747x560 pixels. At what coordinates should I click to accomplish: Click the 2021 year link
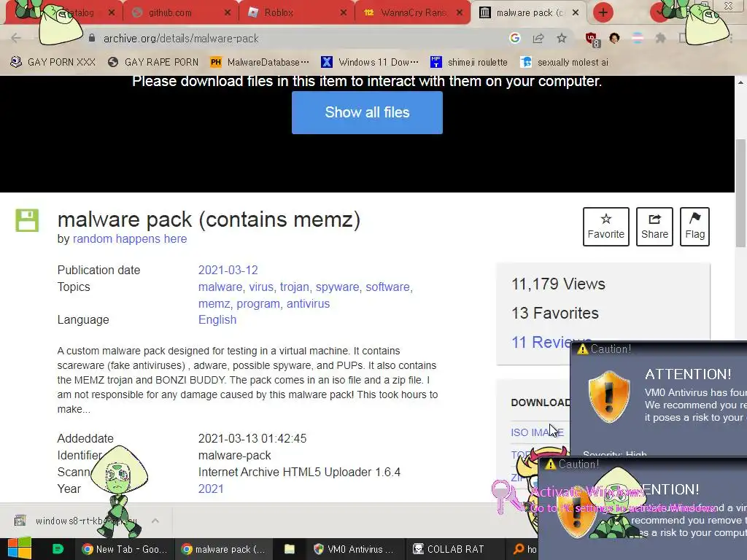pyautogui.click(x=211, y=489)
